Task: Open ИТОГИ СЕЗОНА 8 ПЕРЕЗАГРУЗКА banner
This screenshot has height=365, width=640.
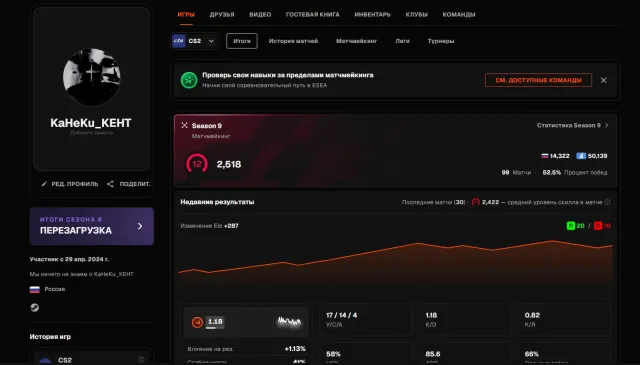Action: click(x=91, y=226)
